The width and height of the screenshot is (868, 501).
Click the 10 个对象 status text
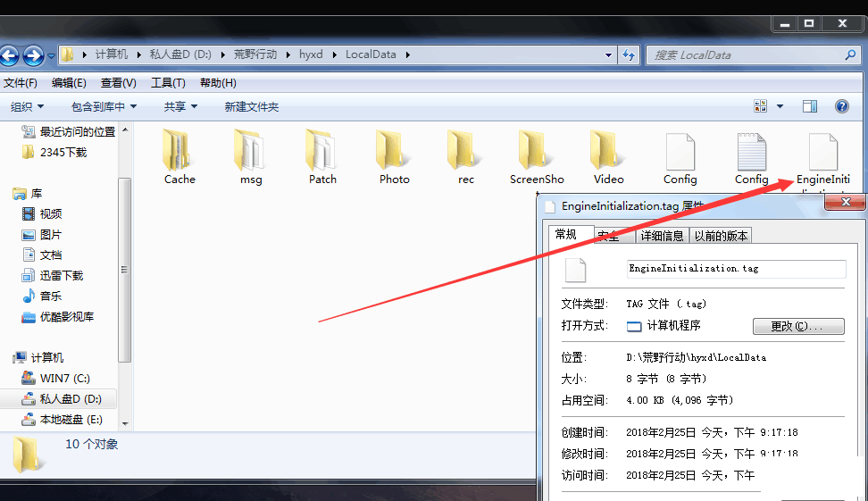(92, 445)
